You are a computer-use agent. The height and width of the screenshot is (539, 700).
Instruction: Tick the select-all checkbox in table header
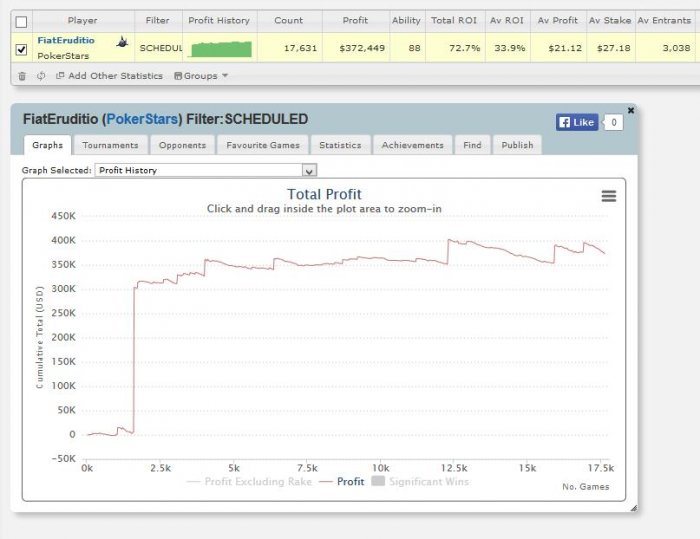[21, 21]
